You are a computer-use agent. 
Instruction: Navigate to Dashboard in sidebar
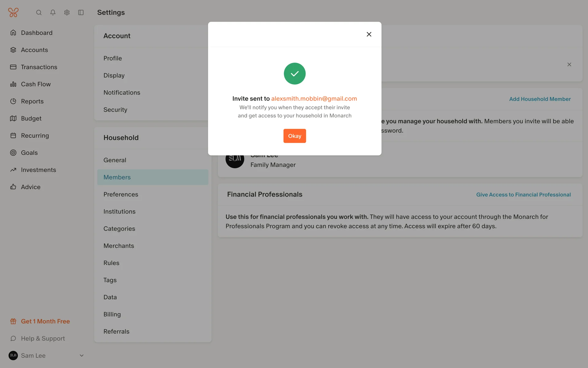coord(36,33)
